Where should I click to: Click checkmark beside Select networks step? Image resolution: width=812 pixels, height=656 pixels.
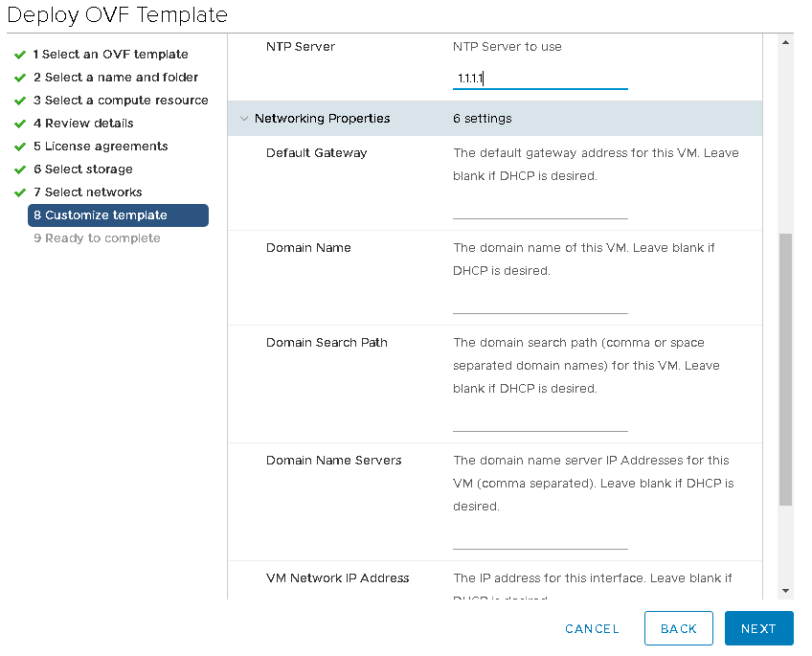20,192
